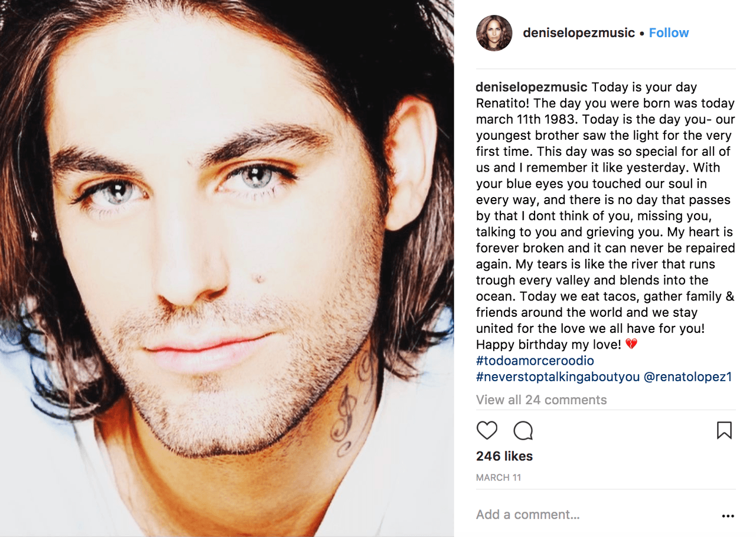Open the #todoamorceroodio hashtag
The height and width of the screenshot is (537, 756).
[x=535, y=361]
